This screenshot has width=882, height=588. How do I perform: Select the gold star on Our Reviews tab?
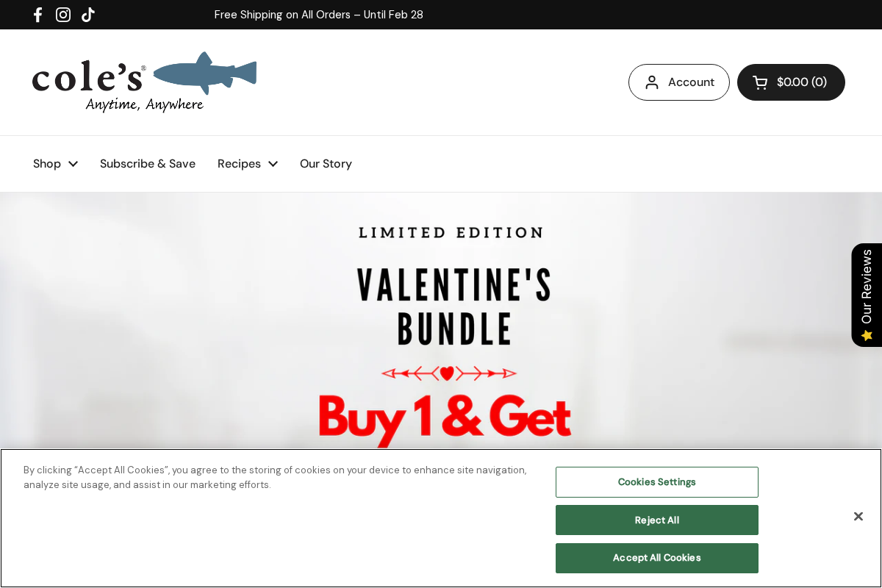coord(867,335)
